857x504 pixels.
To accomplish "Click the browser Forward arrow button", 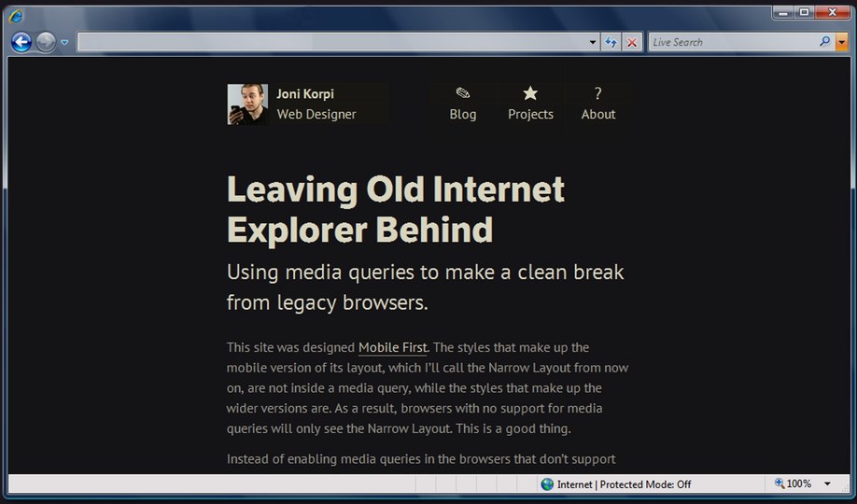I will 46,42.
